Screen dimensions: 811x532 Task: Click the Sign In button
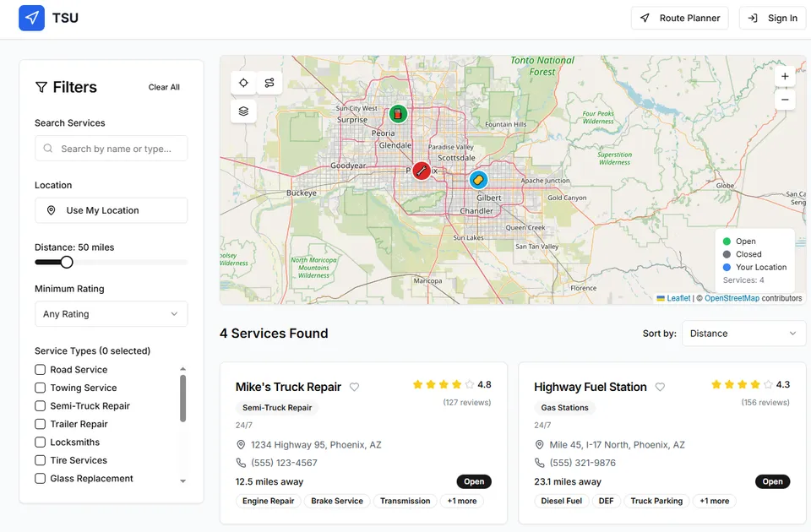pyautogui.click(x=772, y=18)
